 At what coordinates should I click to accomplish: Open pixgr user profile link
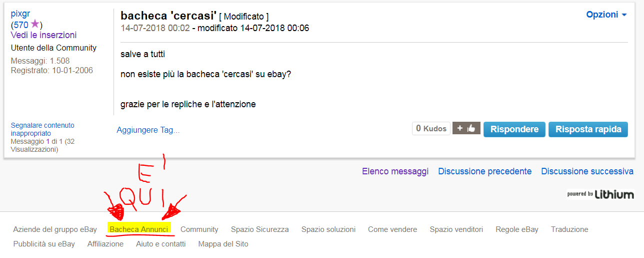coord(21,14)
